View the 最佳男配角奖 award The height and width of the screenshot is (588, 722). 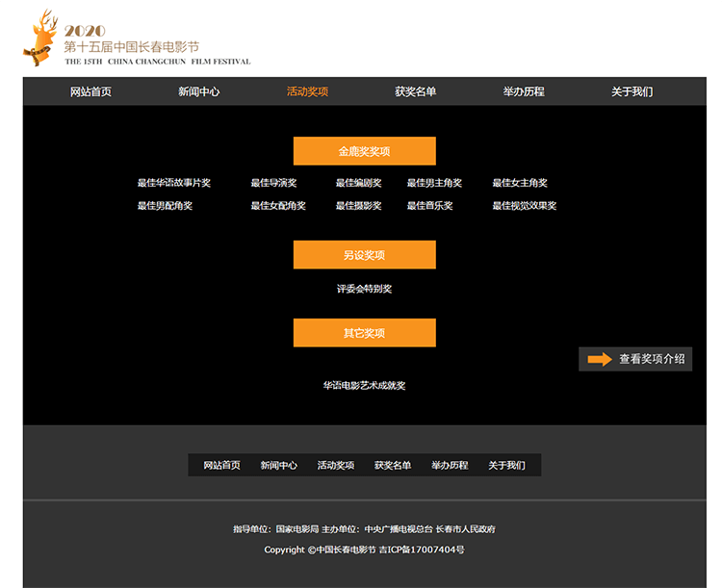[x=165, y=206]
